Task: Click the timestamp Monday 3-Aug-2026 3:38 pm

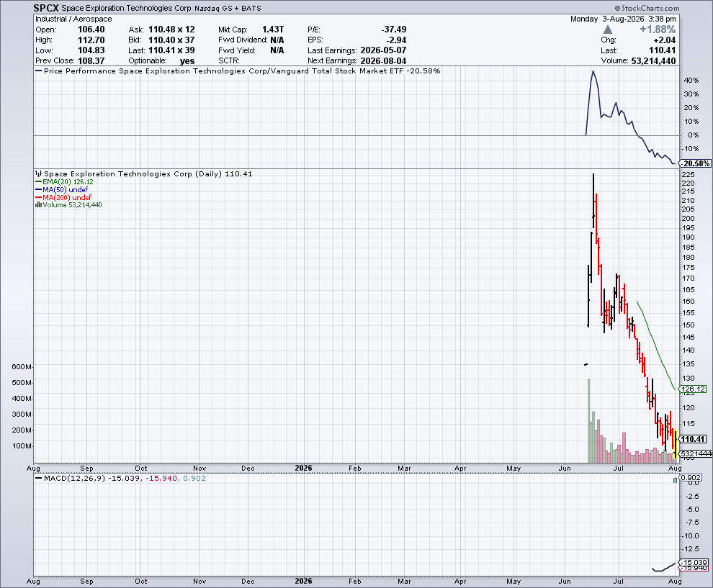Action: (x=623, y=19)
